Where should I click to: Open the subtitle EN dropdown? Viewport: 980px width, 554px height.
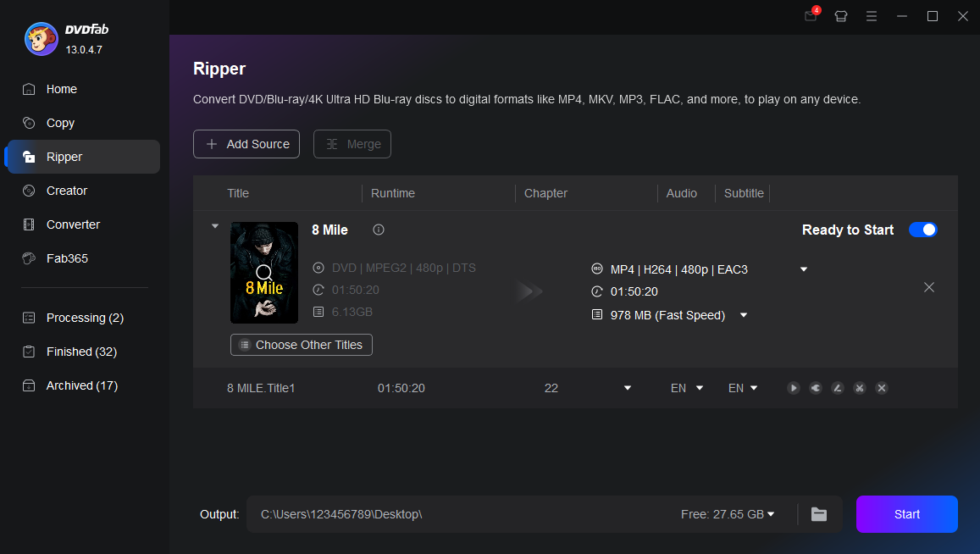(x=754, y=388)
